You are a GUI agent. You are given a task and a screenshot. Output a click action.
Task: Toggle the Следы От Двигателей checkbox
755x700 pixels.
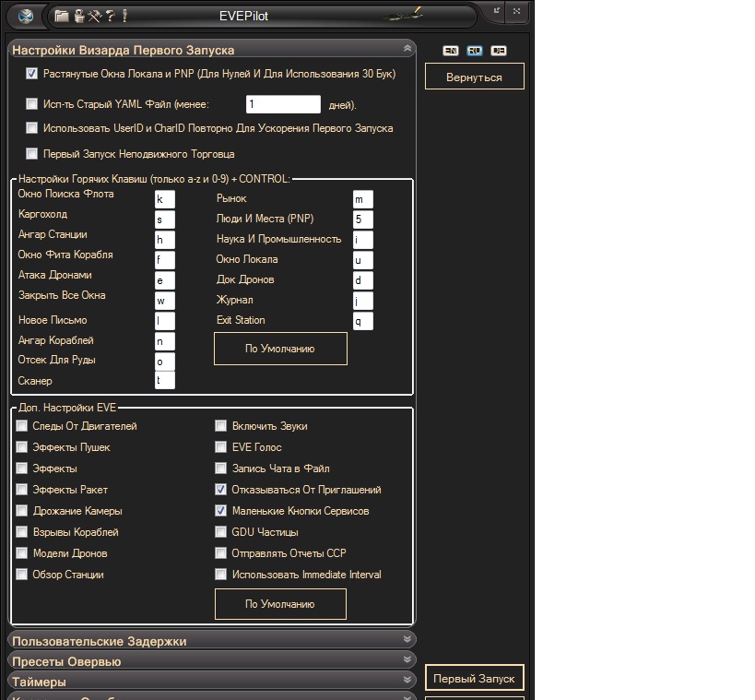click(22, 426)
